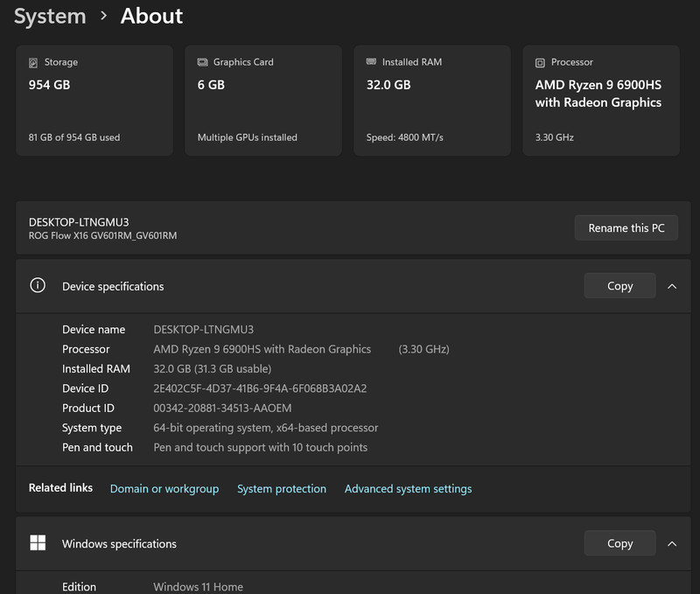Click the Graphics Card icon
This screenshot has width=700, height=594.
[203, 62]
